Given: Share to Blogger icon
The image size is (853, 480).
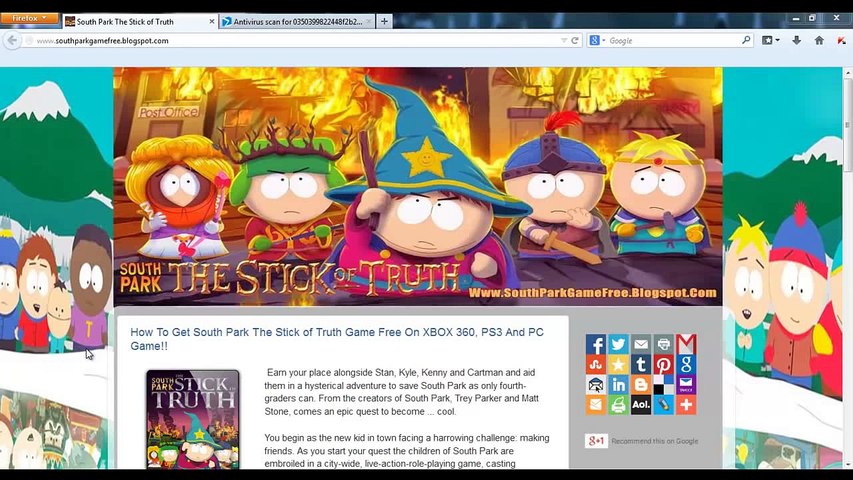Looking at the screenshot, I should coord(641,384).
